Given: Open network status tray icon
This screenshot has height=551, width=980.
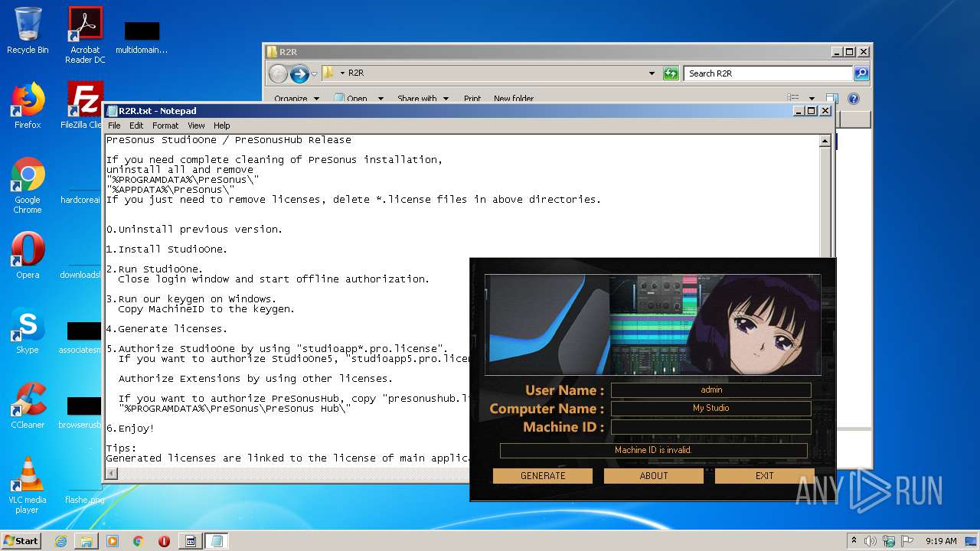Looking at the screenshot, I should tap(890, 541).
